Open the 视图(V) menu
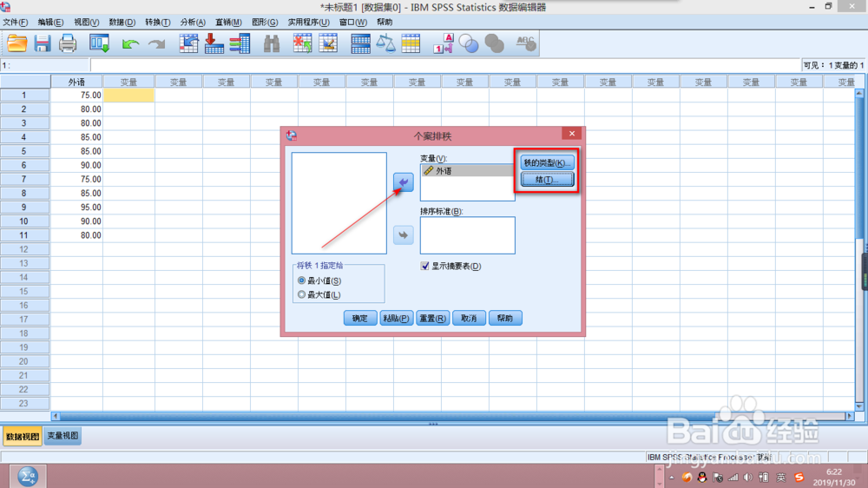 [86, 23]
